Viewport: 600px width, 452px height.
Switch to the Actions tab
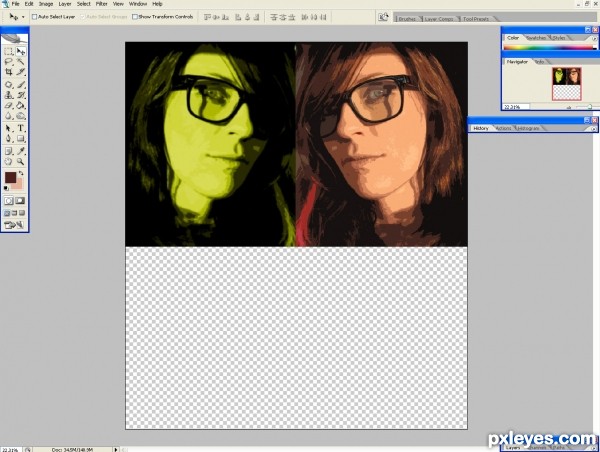pos(503,128)
